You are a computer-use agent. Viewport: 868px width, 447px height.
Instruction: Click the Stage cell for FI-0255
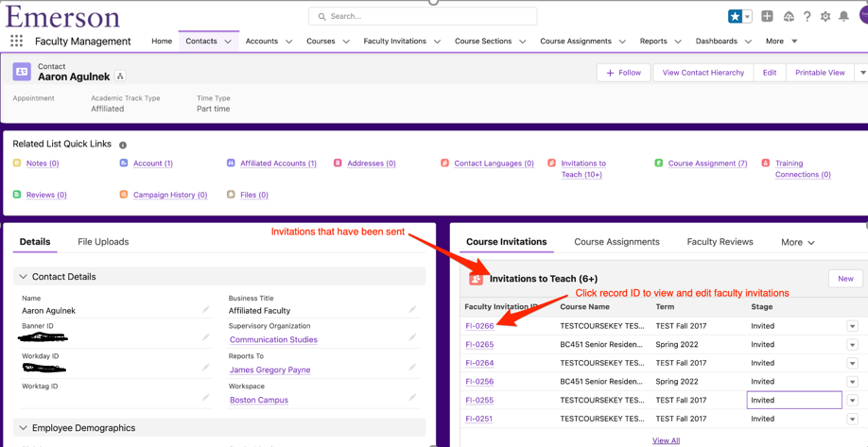(x=794, y=400)
